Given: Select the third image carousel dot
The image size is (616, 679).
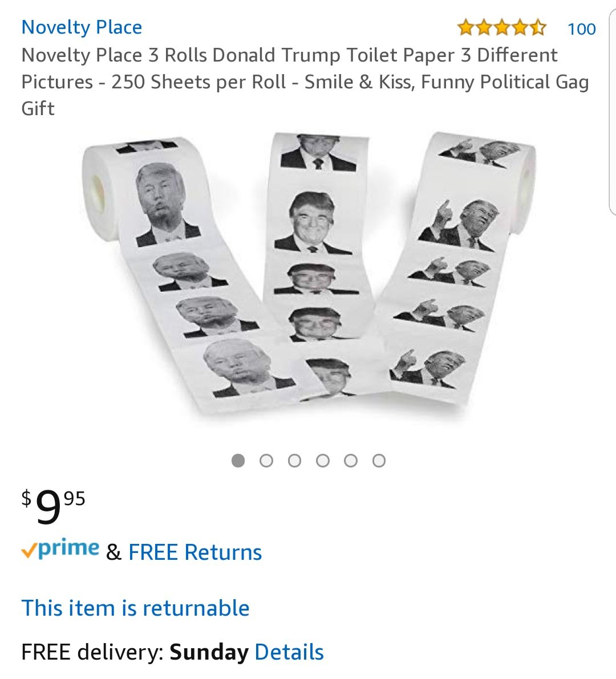Looking at the screenshot, I should tap(294, 460).
